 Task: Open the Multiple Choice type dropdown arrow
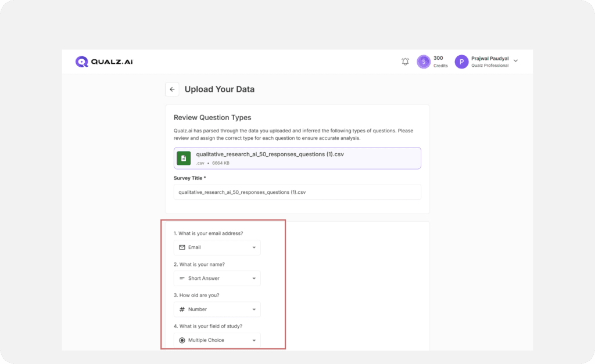[x=254, y=340]
